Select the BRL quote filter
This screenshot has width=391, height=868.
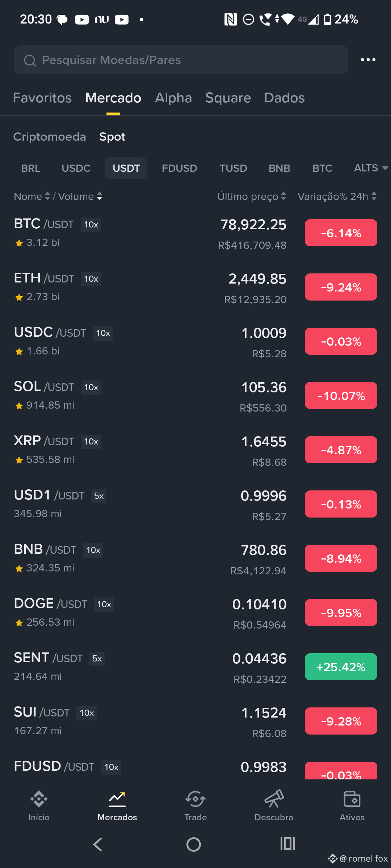click(x=30, y=168)
